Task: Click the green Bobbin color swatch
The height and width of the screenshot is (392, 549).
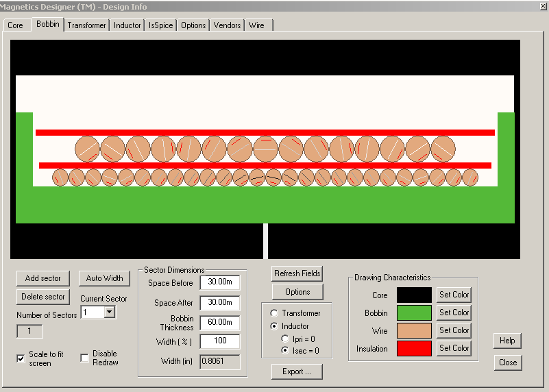Action: tap(414, 313)
